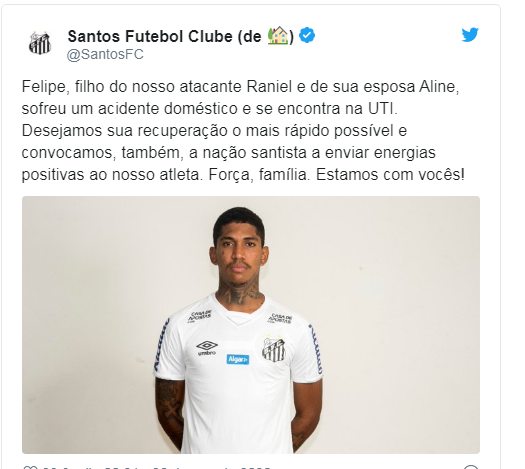Open the player photo attached to the tweet
Viewport: 525px width, 469px height.
[251, 325]
